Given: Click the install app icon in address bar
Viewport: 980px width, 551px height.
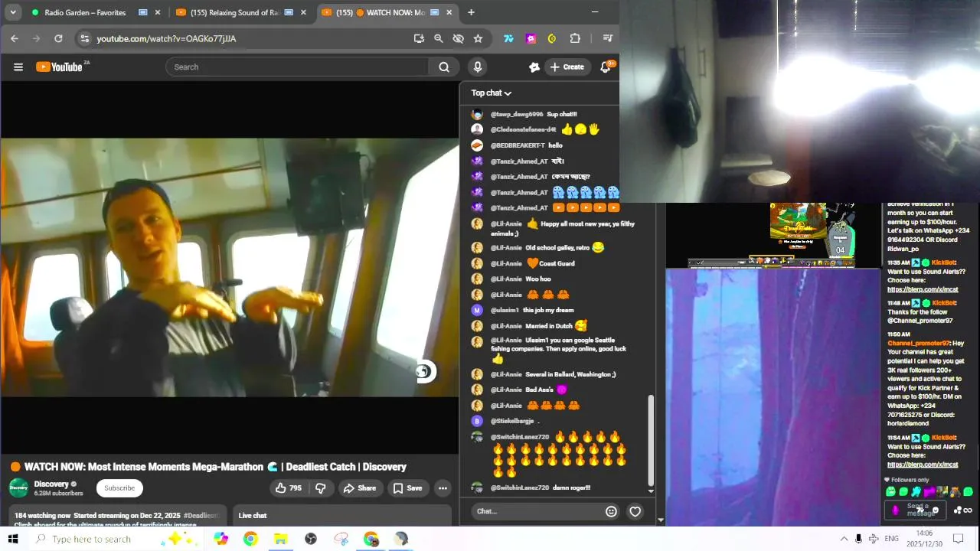Looking at the screenshot, I should click(419, 38).
